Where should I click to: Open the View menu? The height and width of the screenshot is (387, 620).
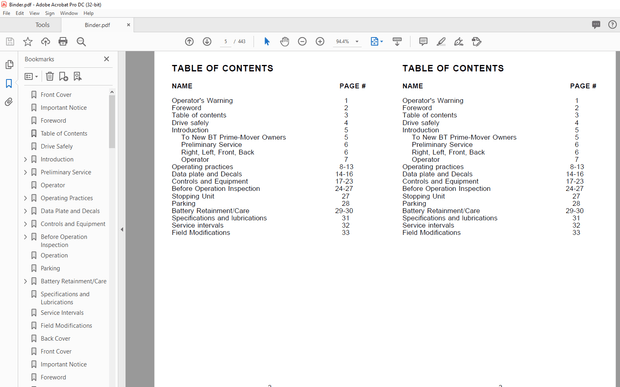pyautogui.click(x=34, y=13)
